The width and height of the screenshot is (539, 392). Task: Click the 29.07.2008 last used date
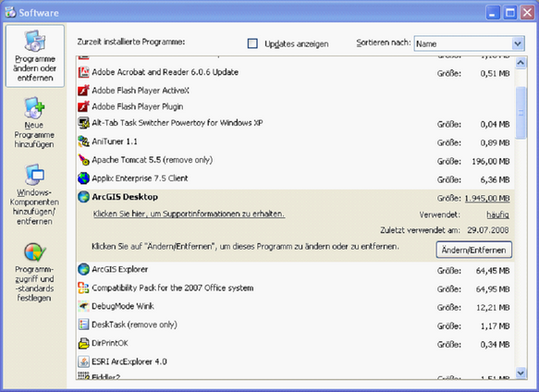pyautogui.click(x=488, y=230)
